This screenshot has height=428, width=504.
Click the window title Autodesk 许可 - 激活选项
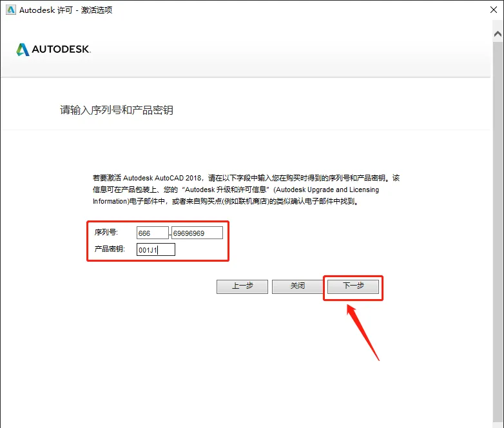pos(66,10)
